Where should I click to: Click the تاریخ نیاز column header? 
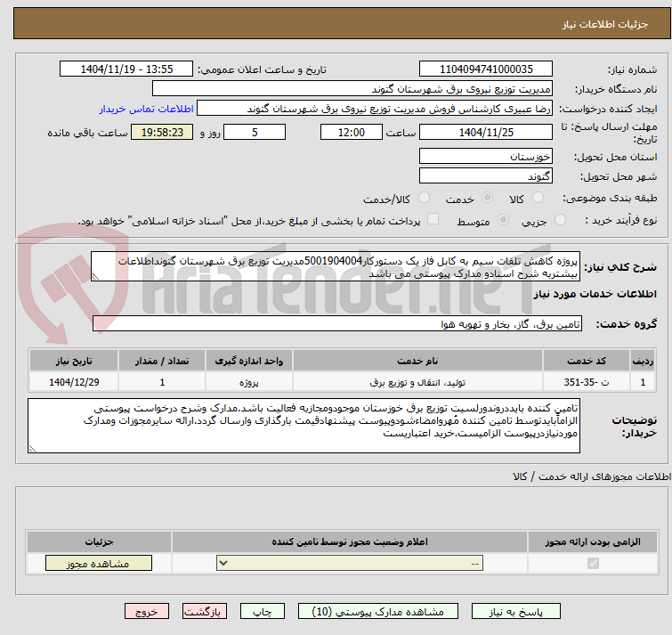click(74, 361)
